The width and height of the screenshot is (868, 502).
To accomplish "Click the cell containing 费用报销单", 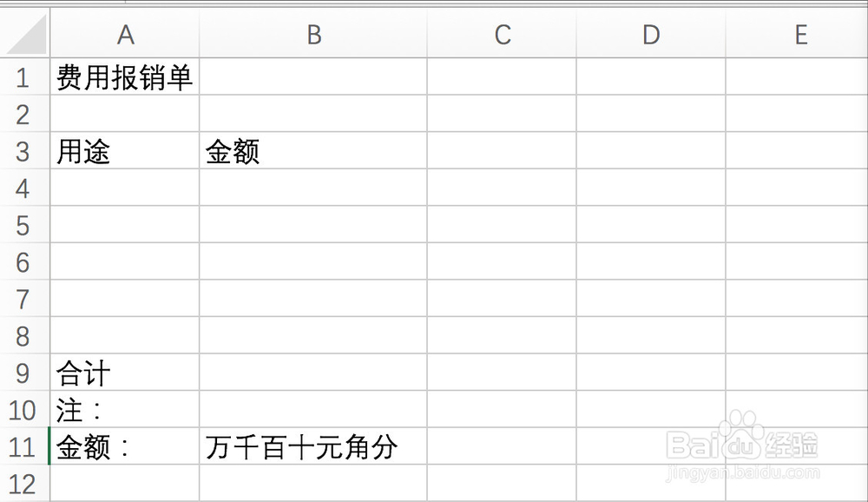I will coord(126,76).
